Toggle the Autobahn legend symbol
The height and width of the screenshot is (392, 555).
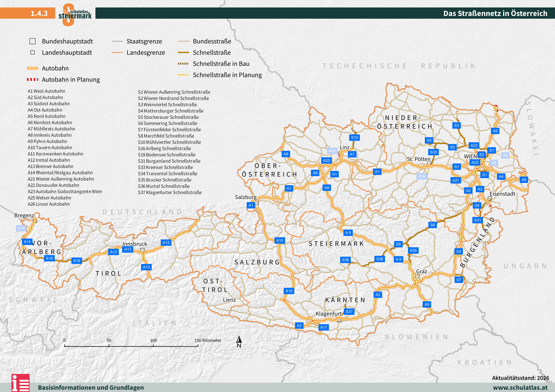33,68
